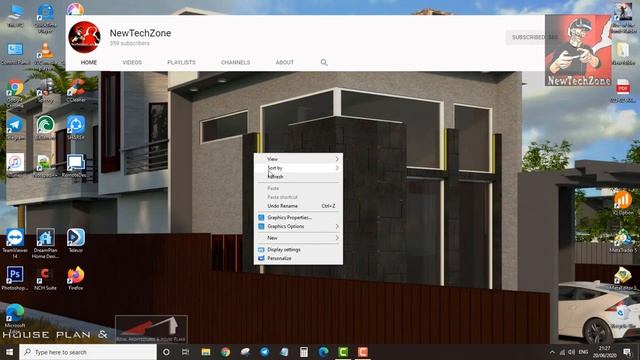Screen dimensions: 640x360
Task: Open Chrome from the taskbar
Action: tap(225, 352)
